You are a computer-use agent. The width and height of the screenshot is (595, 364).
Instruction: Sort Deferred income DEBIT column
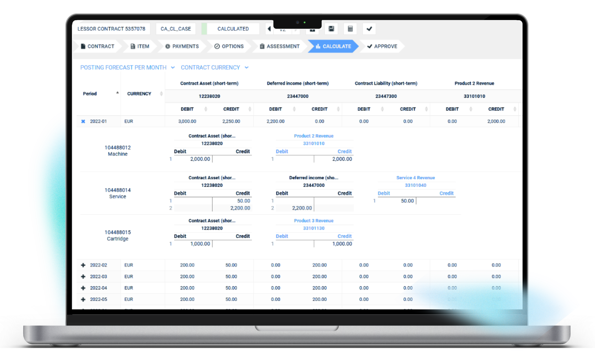[294, 109]
